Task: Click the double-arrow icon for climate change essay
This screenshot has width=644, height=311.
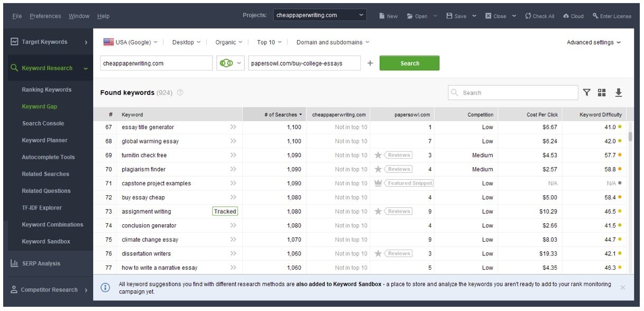Action: [x=233, y=240]
